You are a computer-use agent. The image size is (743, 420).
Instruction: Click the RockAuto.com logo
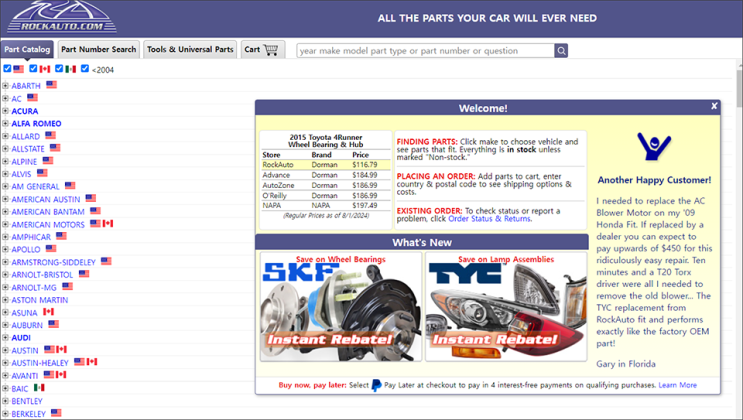point(62,17)
